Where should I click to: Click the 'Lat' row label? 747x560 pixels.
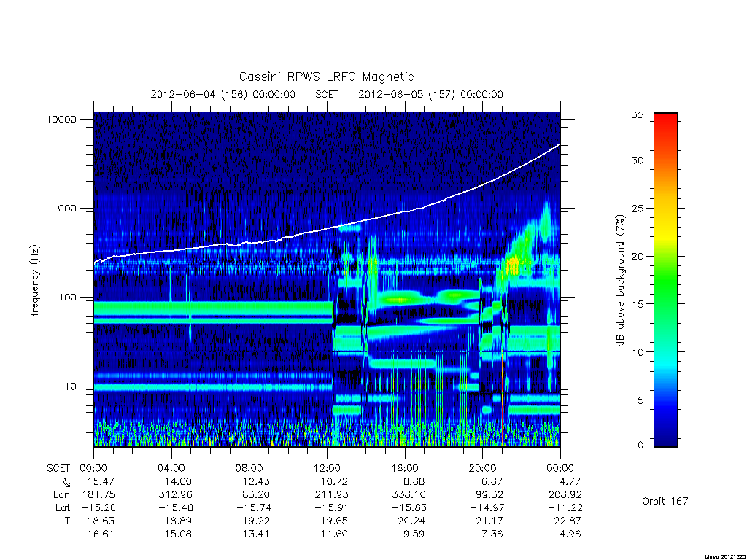pos(63,508)
